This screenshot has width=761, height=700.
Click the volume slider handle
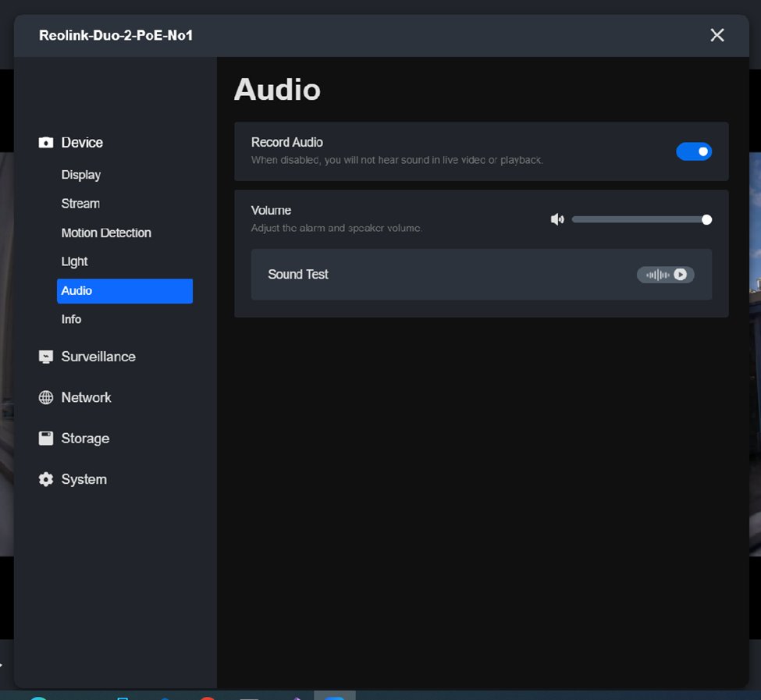pos(706,220)
